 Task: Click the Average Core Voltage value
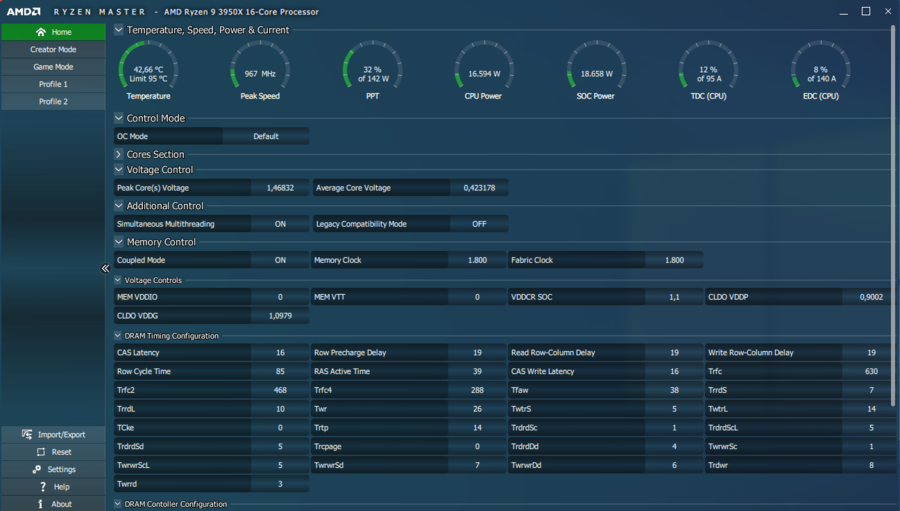[x=479, y=188]
